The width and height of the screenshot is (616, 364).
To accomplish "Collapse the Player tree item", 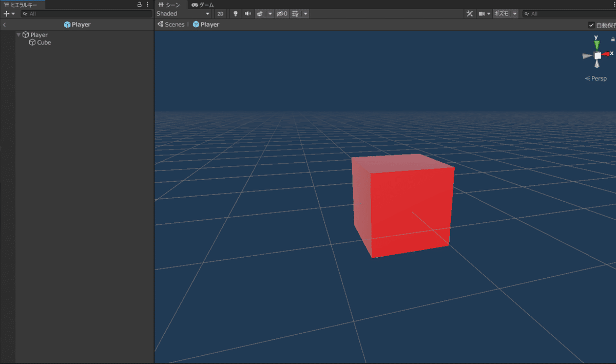I will coord(18,35).
